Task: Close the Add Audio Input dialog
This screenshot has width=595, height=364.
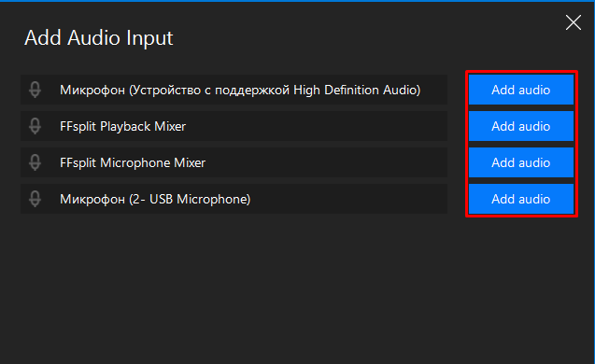Action: pos(573,22)
